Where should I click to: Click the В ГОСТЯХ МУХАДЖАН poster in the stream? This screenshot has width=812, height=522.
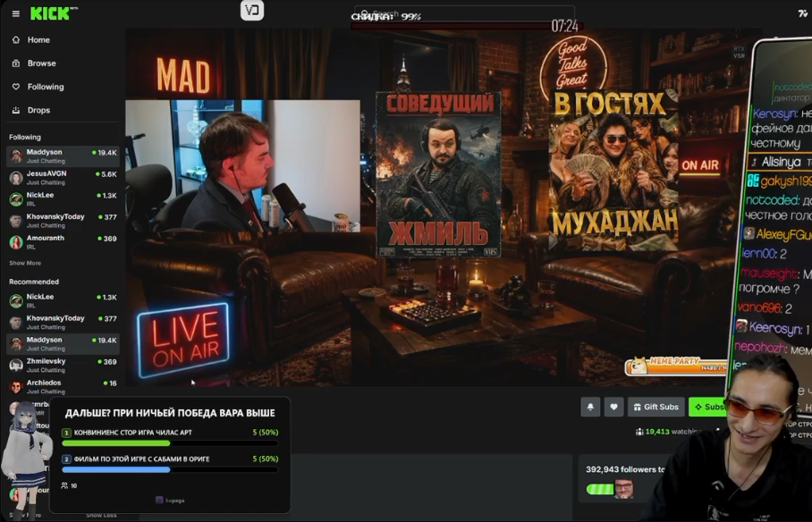(x=613, y=170)
